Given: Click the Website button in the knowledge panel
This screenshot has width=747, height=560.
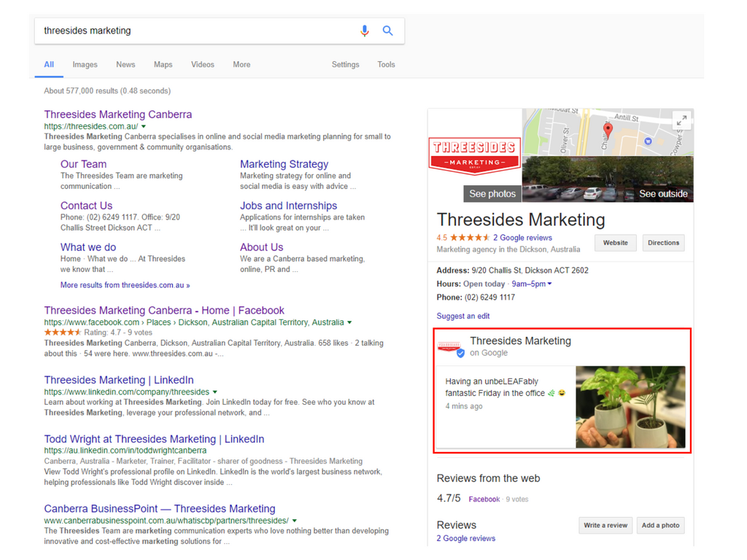Looking at the screenshot, I should coord(615,243).
